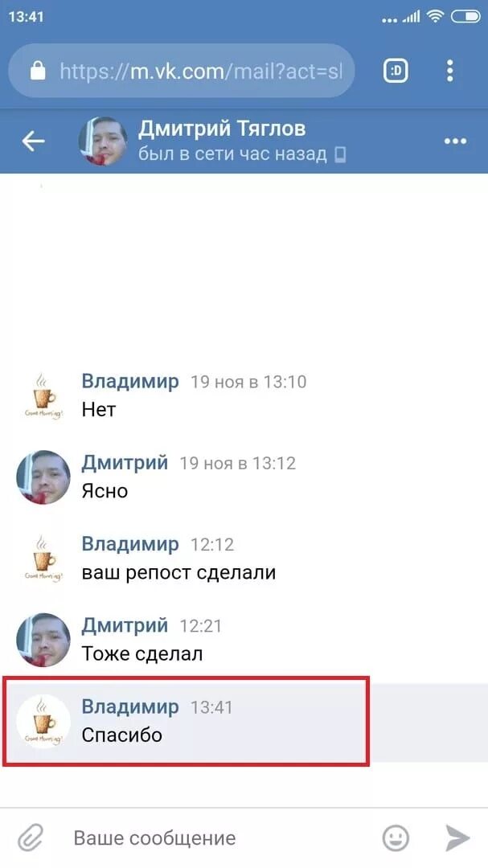Click the padlock icon in address bar

[38, 70]
